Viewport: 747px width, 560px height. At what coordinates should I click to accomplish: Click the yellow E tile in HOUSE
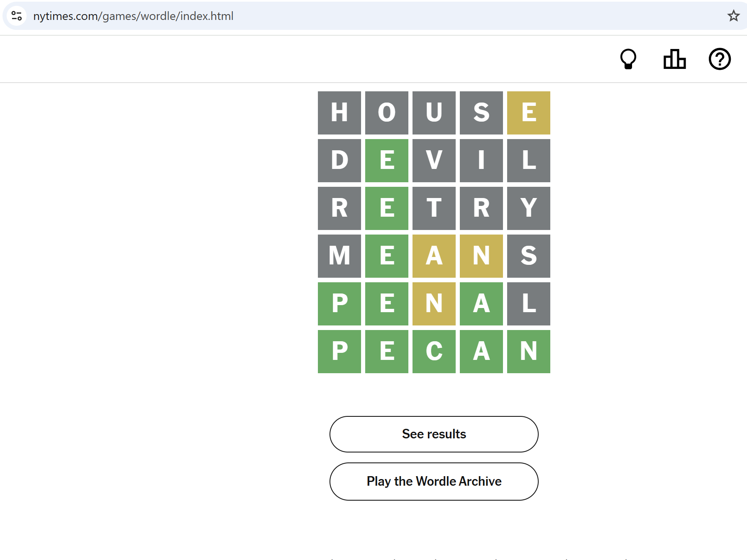(528, 113)
